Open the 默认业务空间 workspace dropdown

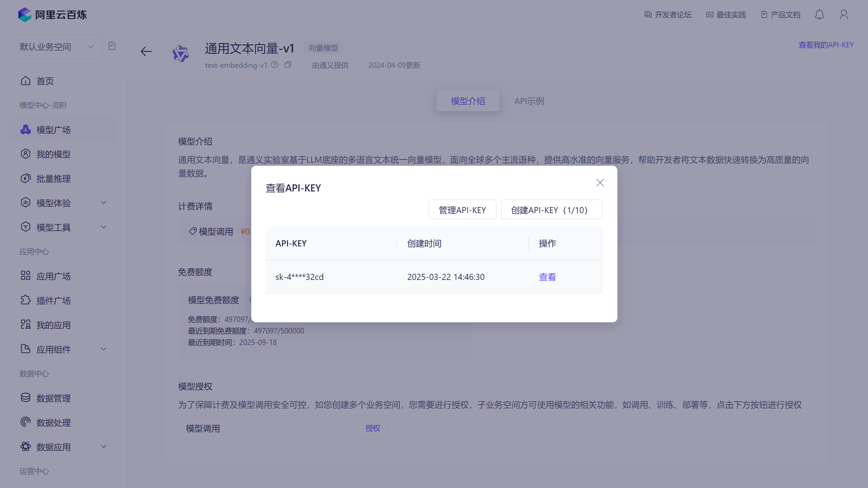56,46
